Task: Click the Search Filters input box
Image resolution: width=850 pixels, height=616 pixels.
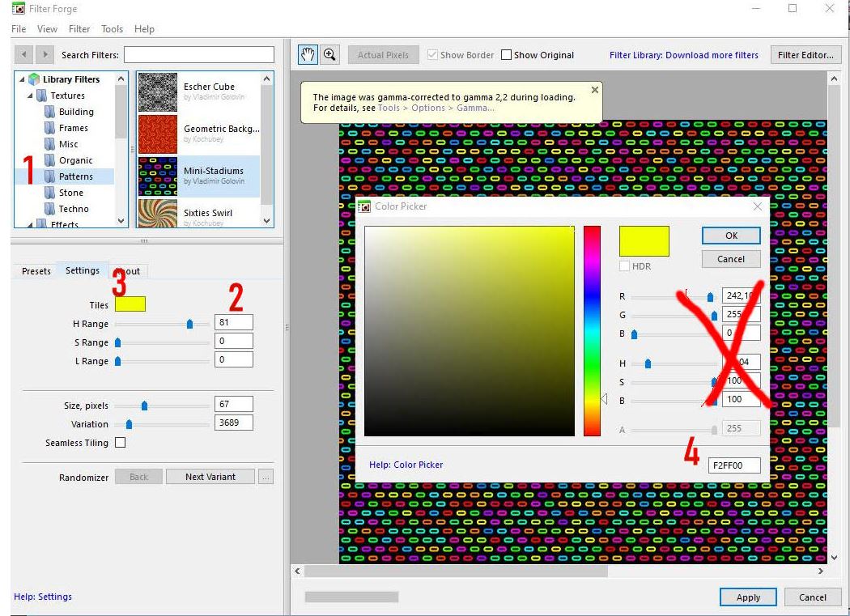Action: click(199, 54)
